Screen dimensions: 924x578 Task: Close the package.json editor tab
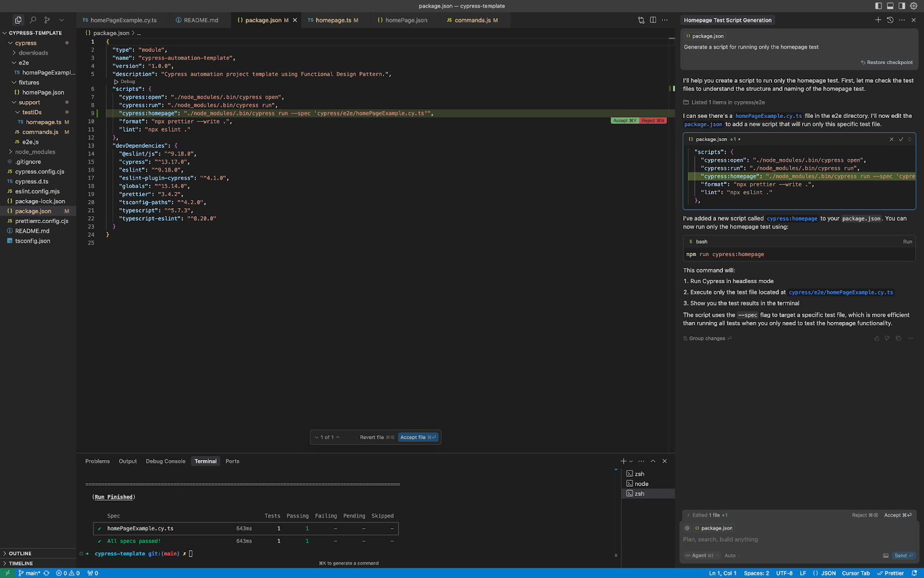[x=295, y=20]
